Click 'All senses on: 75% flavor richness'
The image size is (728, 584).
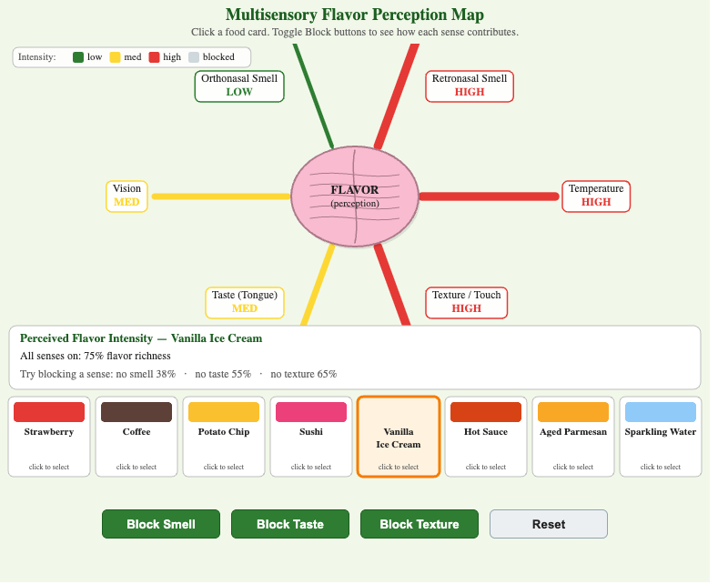point(96,356)
